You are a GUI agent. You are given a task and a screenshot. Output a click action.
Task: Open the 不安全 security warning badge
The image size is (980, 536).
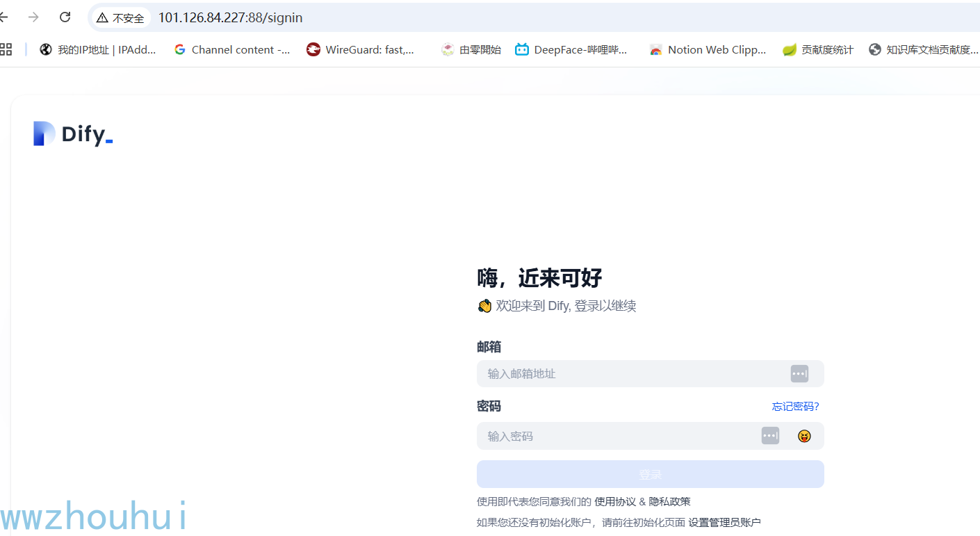[x=121, y=18]
